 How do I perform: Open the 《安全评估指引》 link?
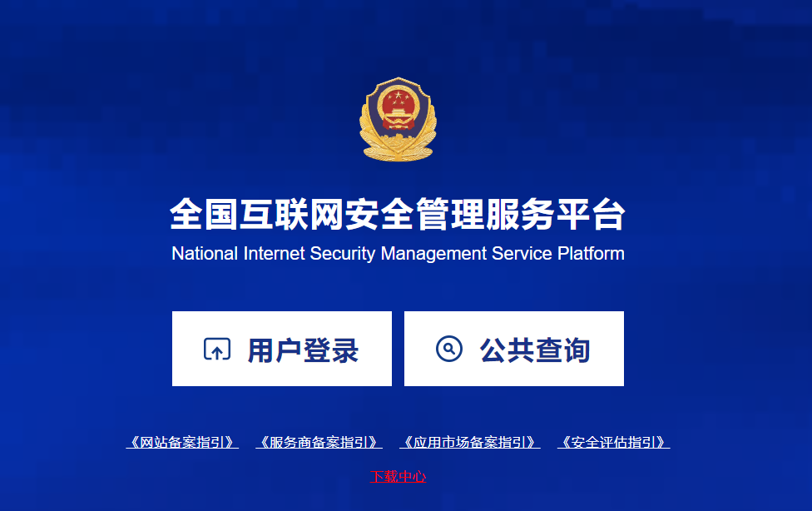[614, 442]
